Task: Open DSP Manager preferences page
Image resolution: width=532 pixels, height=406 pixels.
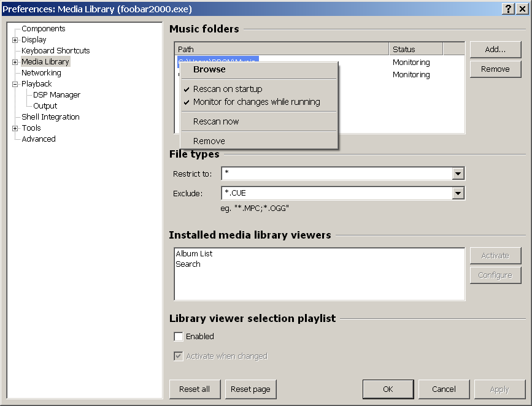Action: tap(56, 95)
